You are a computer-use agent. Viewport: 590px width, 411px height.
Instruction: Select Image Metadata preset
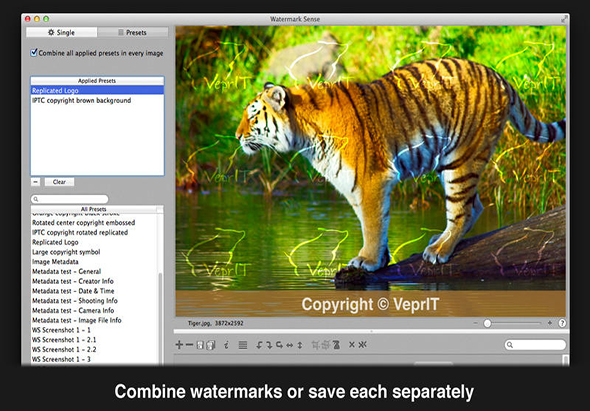tap(94, 262)
